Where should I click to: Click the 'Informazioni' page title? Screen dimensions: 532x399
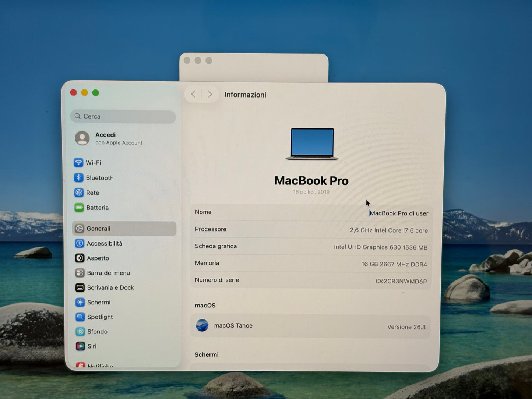245,95
